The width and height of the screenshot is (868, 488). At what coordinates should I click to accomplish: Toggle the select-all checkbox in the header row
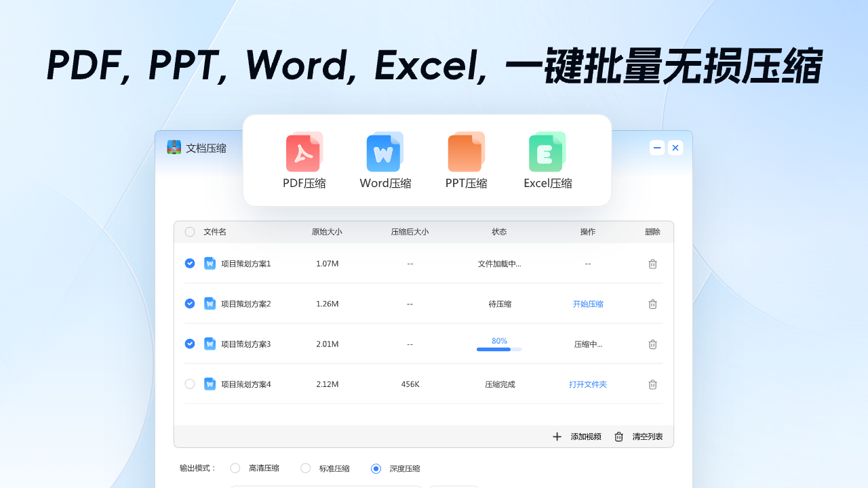pyautogui.click(x=190, y=231)
